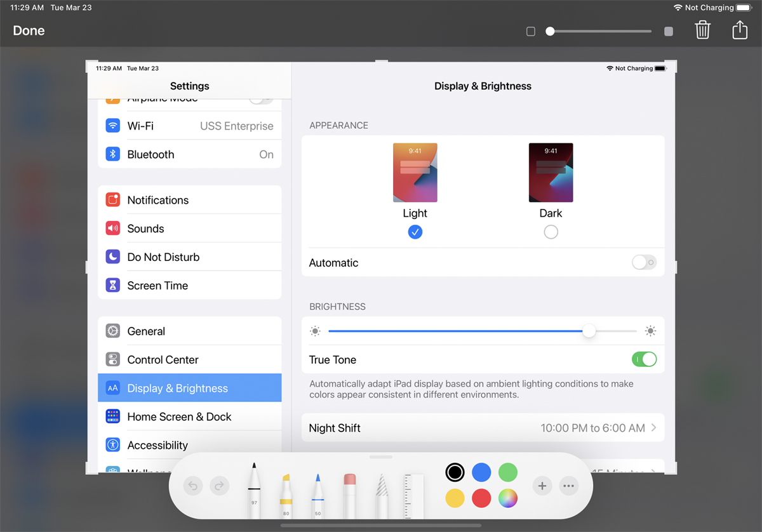Click the Wi-Fi status icon in top bar
The image size is (762, 532).
[678, 8]
